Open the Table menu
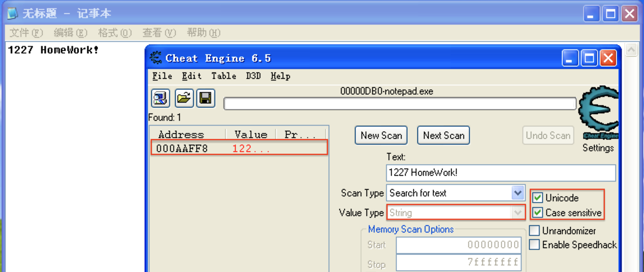The height and width of the screenshot is (272, 644). pos(224,76)
